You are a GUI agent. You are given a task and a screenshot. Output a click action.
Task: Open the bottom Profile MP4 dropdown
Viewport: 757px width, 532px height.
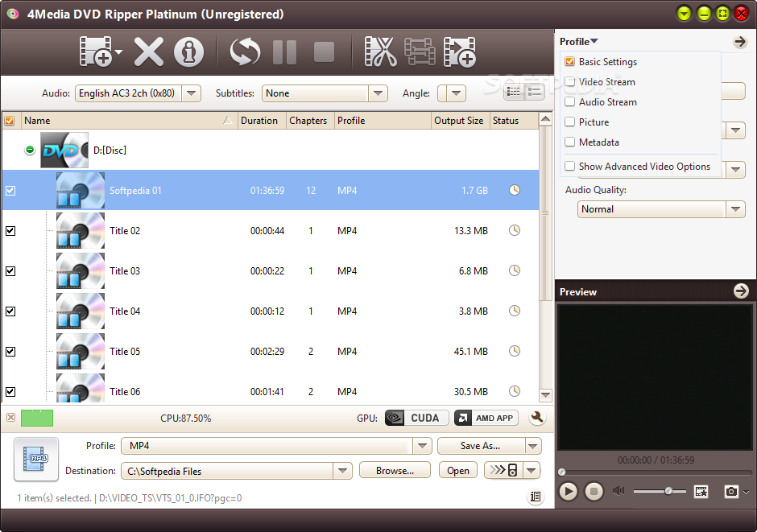pyautogui.click(x=422, y=446)
